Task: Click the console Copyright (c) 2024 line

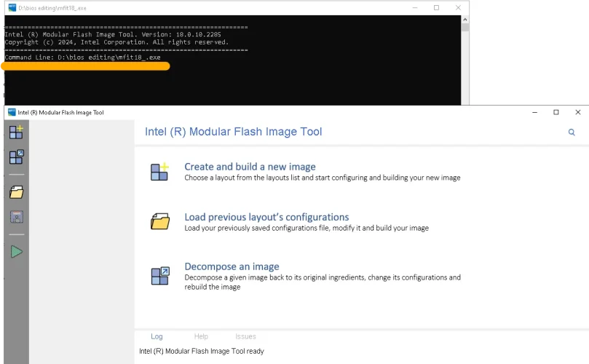Action: (x=116, y=42)
